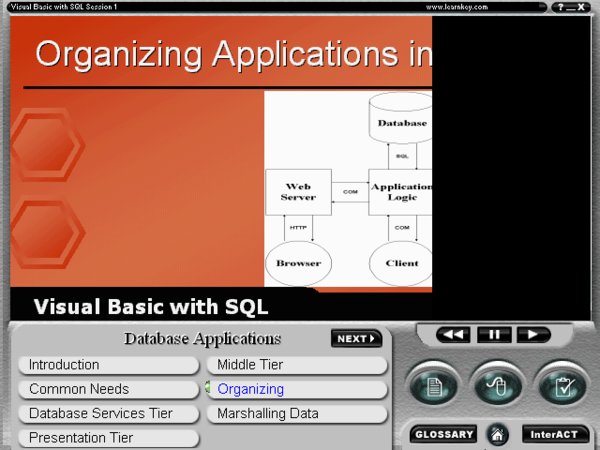Go to the Middle Tier topic
The width and height of the screenshot is (600, 450).
tap(296, 365)
